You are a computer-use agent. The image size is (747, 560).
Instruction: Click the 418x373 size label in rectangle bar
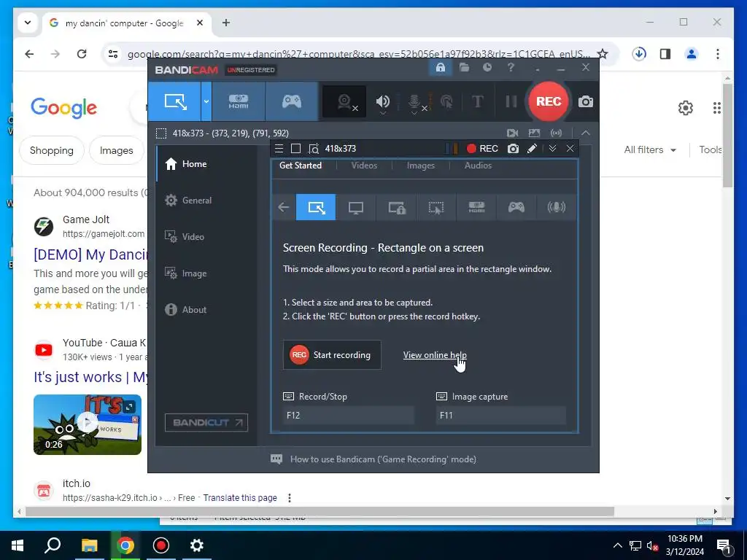[x=340, y=149]
